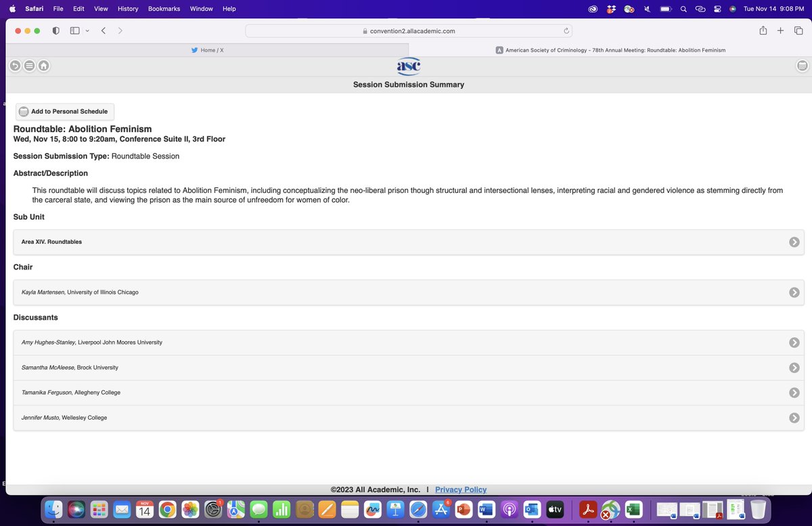The width and height of the screenshot is (812, 526).
Task: Go to the ASC home icon
Action: click(x=43, y=66)
